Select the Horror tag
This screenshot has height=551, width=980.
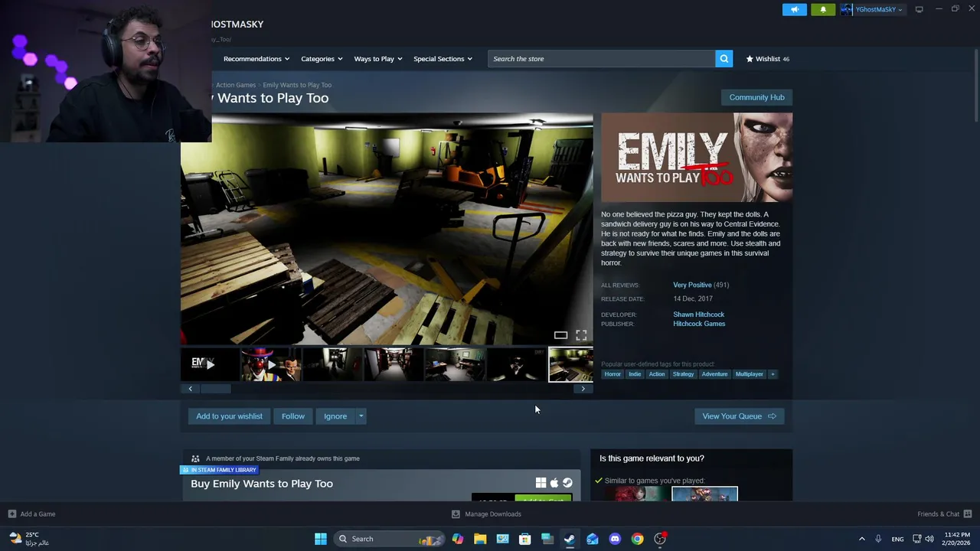click(612, 374)
